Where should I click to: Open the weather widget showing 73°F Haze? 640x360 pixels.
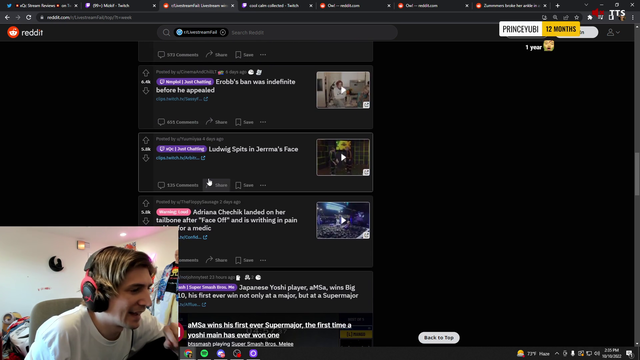533,353
